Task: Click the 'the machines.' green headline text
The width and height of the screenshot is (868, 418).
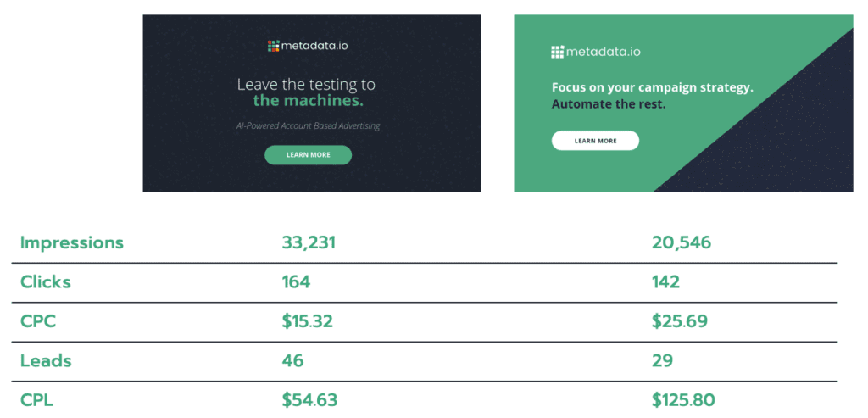Action: pyautogui.click(x=309, y=102)
